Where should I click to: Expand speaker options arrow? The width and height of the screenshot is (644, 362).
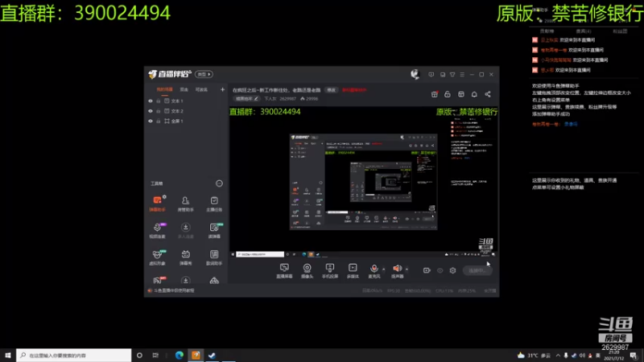click(407, 269)
